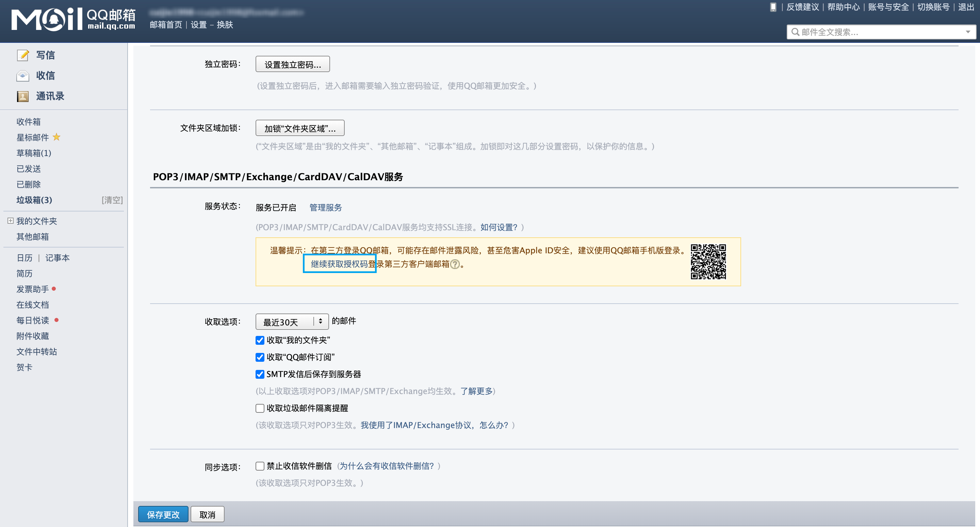Open 记事本 in sidebar
This screenshot has width=980, height=527.
[x=58, y=258]
